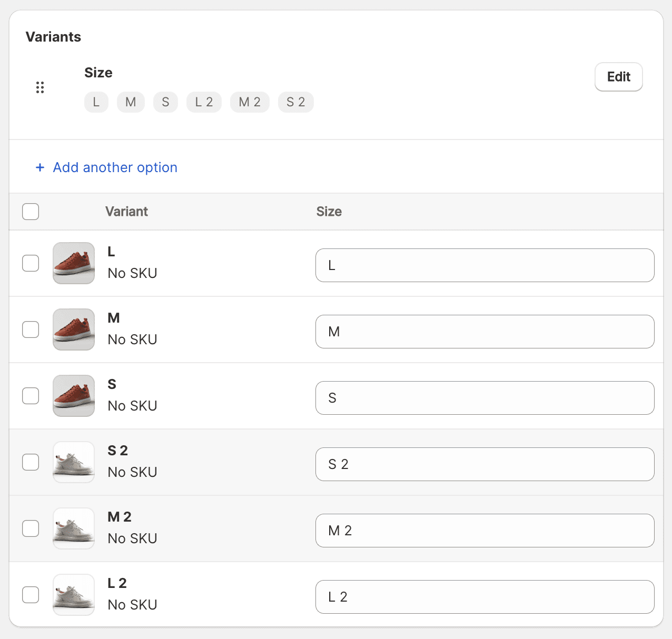Focus the Size field with value S 2

[x=485, y=464]
